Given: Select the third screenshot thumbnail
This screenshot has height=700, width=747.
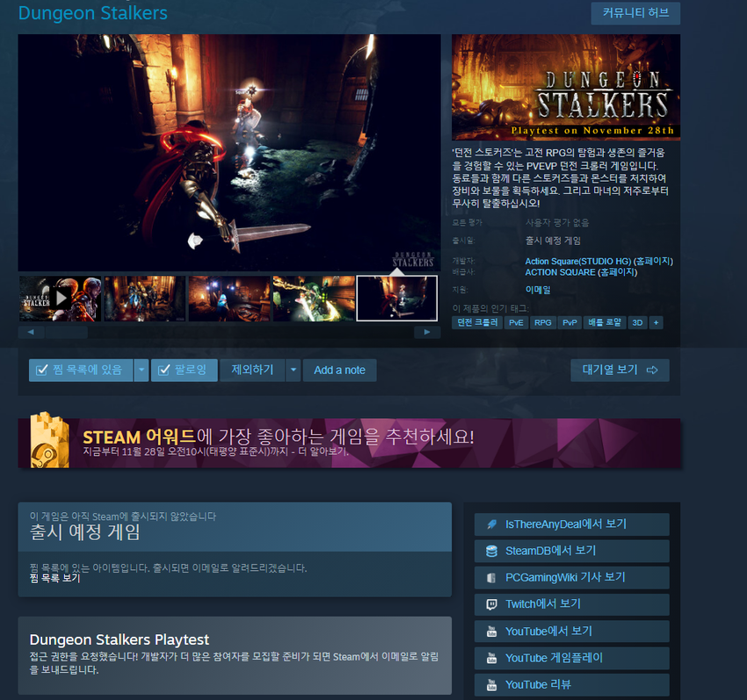Looking at the screenshot, I should (229, 299).
